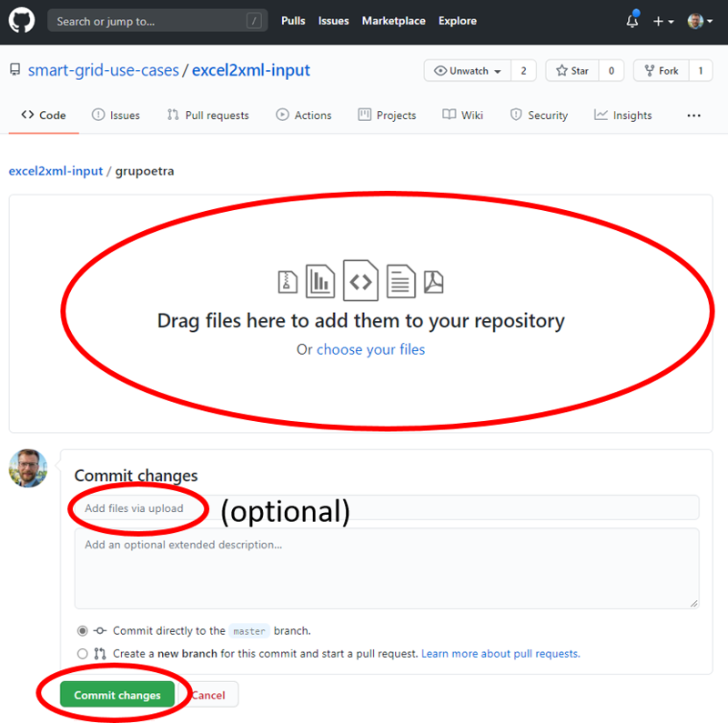Click the green Commit changes button
The height and width of the screenshot is (723, 728).
[117, 695]
